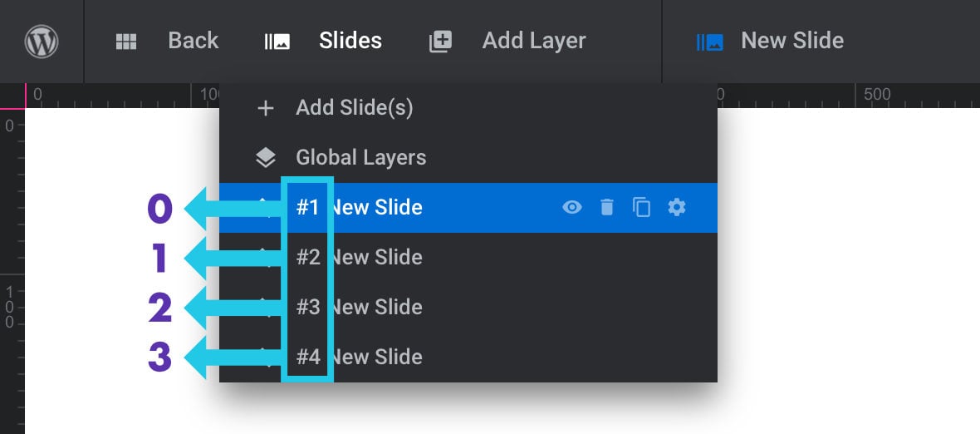Click the Global Layers stack icon

click(266, 157)
